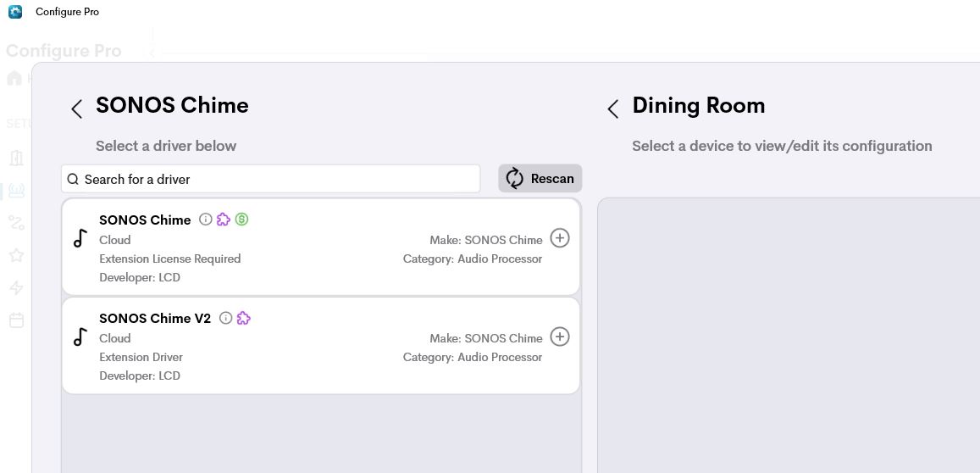This screenshot has width=980, height=473.
Task: Click 'Extension License Required' text
Action: 170,259
